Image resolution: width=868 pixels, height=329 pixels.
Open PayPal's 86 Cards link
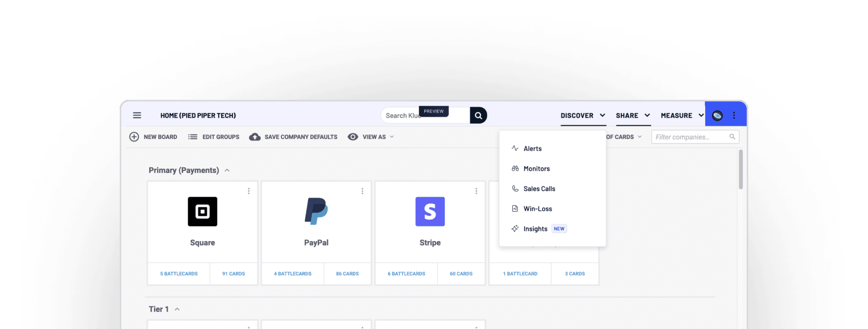pyautogui.click(x=348, y=274)
